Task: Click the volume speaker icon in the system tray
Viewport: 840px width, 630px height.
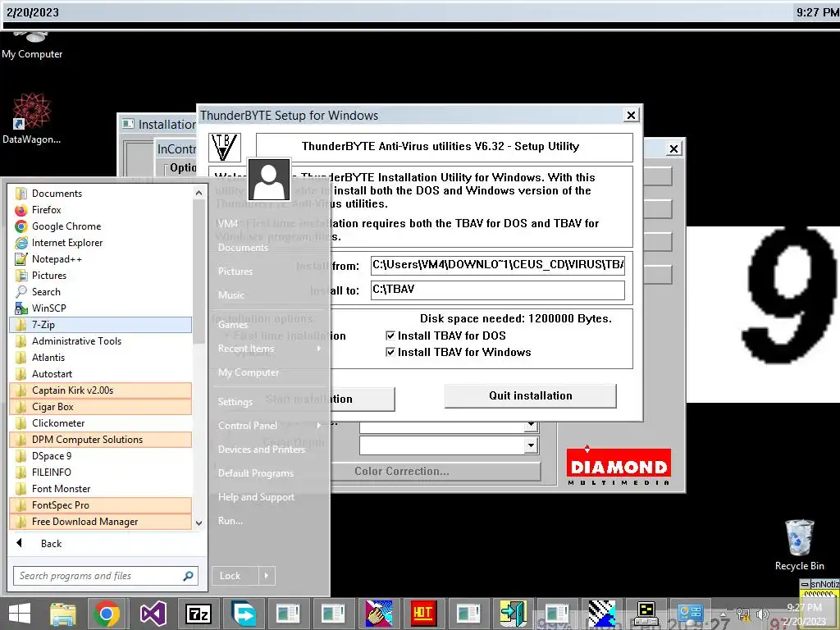Action: (762, 614)
